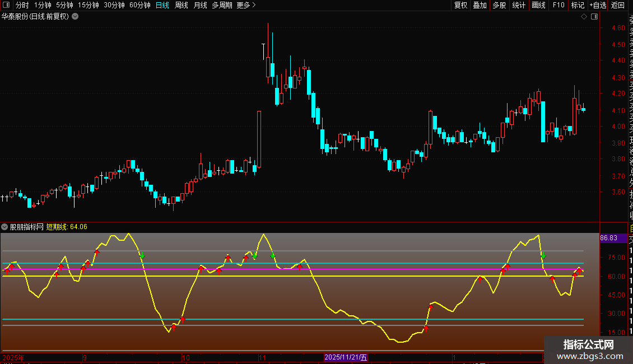This screenshot has height=364, width=633.
Task: Click the diamond icon above price axis
Action: pos(584,17)
